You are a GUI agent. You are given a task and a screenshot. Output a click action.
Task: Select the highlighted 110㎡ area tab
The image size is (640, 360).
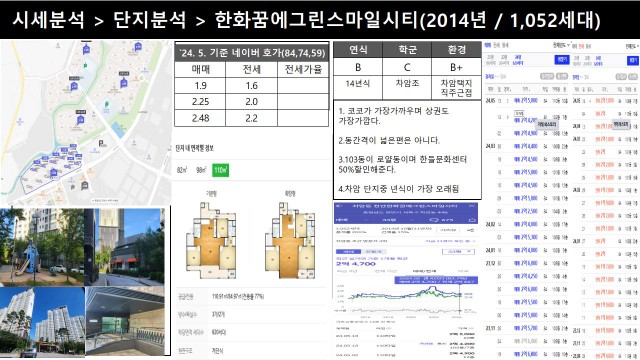point(220,170)
